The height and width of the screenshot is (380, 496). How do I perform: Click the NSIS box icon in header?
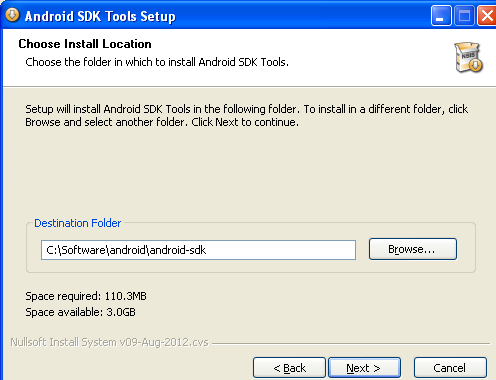468,57
